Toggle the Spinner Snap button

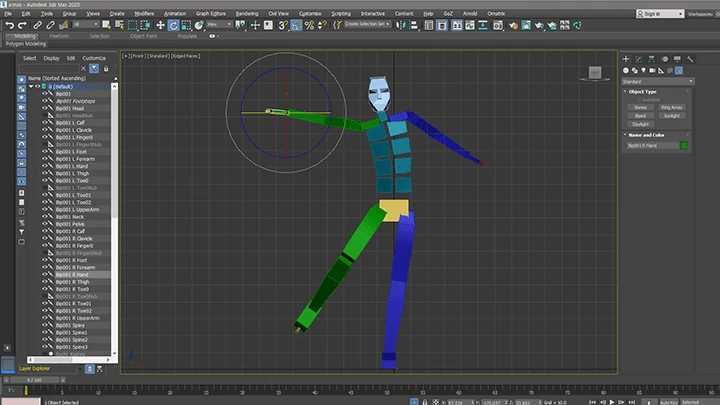pos(322,25)
